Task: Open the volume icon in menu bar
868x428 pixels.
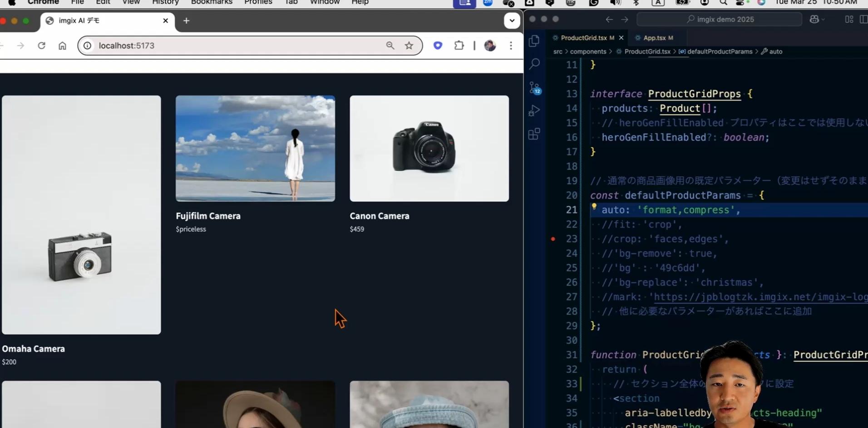Action: click(x=615, y=2)
